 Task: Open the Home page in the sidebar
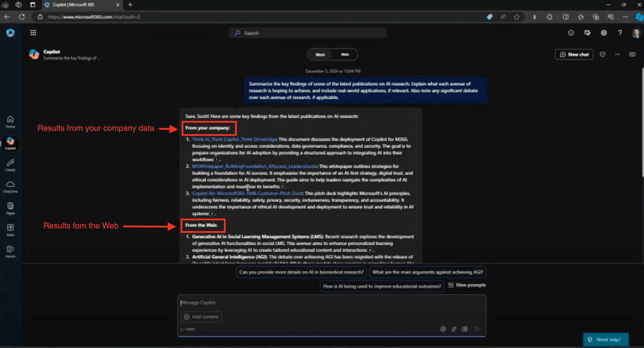10,121
